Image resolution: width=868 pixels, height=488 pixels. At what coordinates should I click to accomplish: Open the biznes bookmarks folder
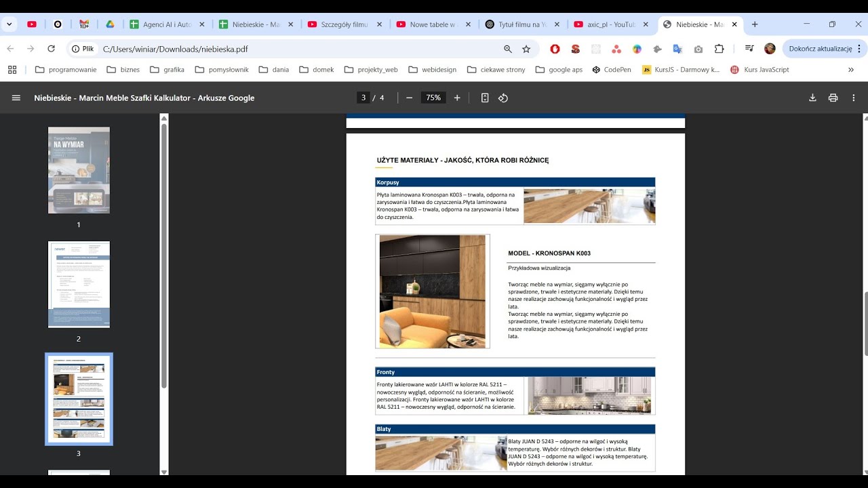pyautogui.click(x=123, y=69)
